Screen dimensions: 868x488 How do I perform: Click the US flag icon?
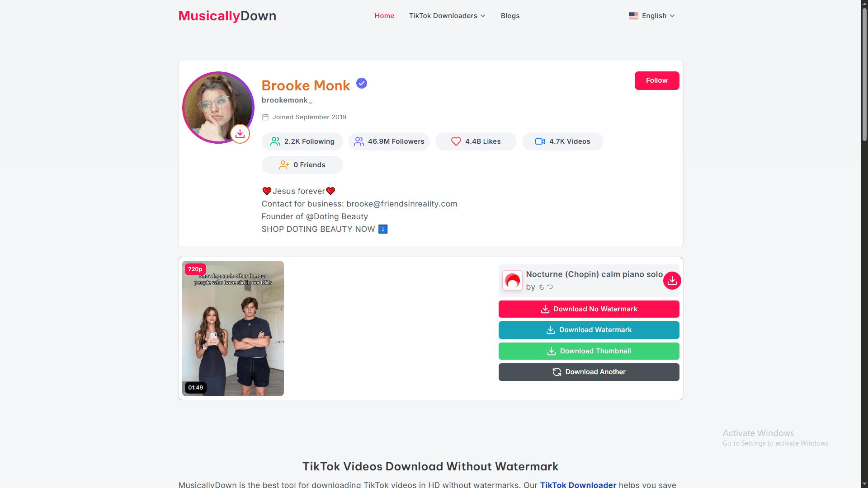[634, 16]
